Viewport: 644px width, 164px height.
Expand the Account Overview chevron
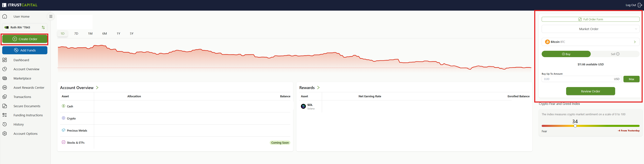pyautogui.click(x=97, y=88)
